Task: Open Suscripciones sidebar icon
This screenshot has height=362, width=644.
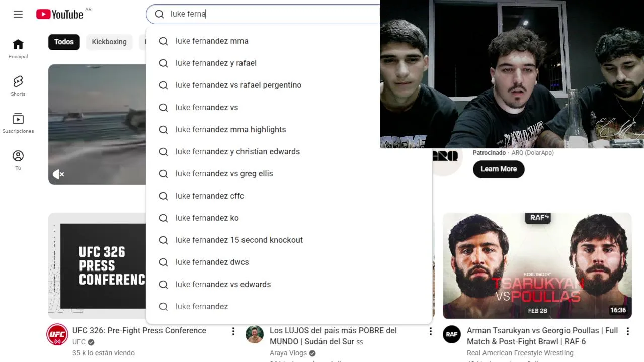Action: 18,124
